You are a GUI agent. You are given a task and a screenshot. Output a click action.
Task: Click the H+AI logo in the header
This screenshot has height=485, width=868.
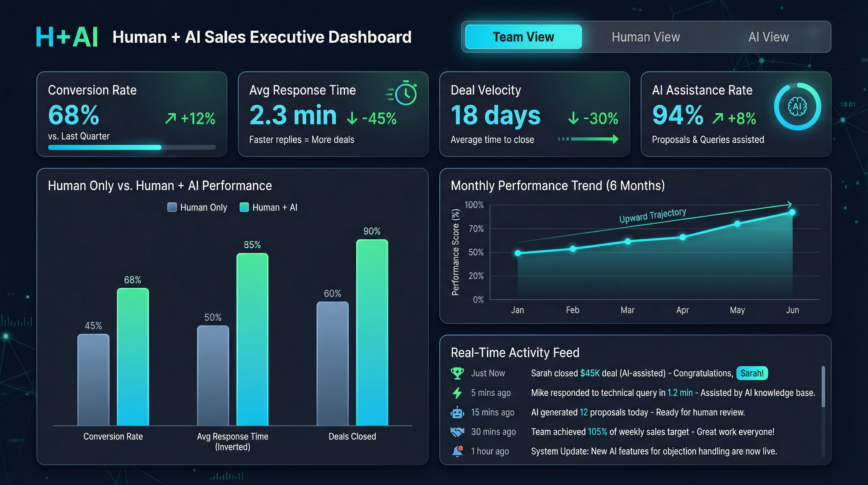(x=67, y=36)
